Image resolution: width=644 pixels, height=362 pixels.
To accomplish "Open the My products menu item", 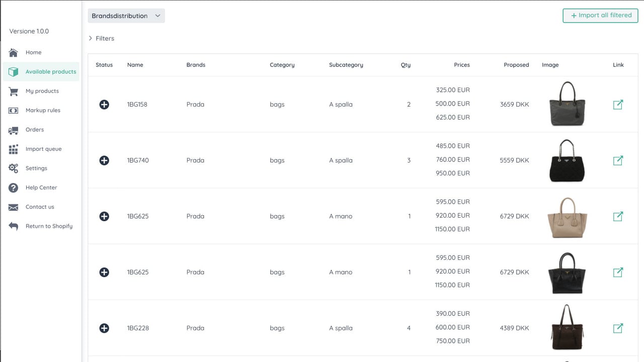I will (41, 91).
